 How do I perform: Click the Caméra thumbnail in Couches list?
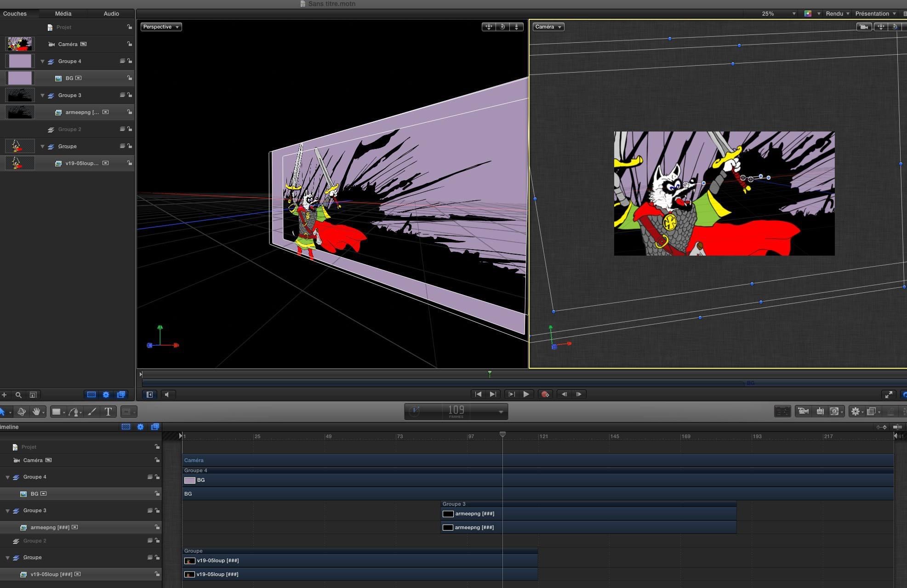click(20, 44)
